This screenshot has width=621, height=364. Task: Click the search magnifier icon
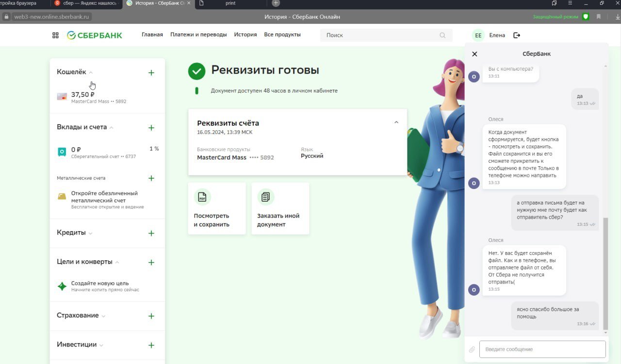point(442,35)
